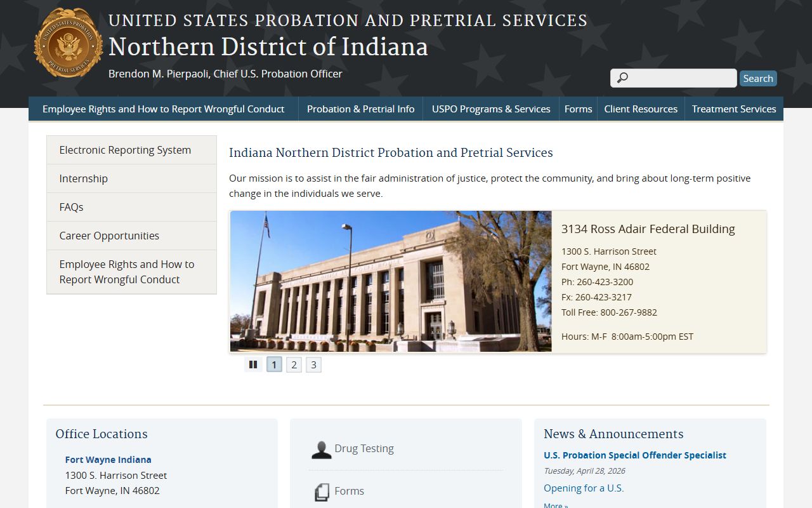Image resolution: width=812 pixels, height=508 pixels.
Task: Click Brendon M. Pierpaoli chief officer text
Action: point(225,74)
